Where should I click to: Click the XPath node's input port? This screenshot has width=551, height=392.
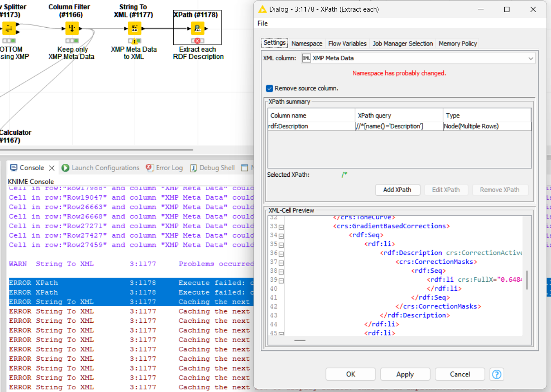188,29
